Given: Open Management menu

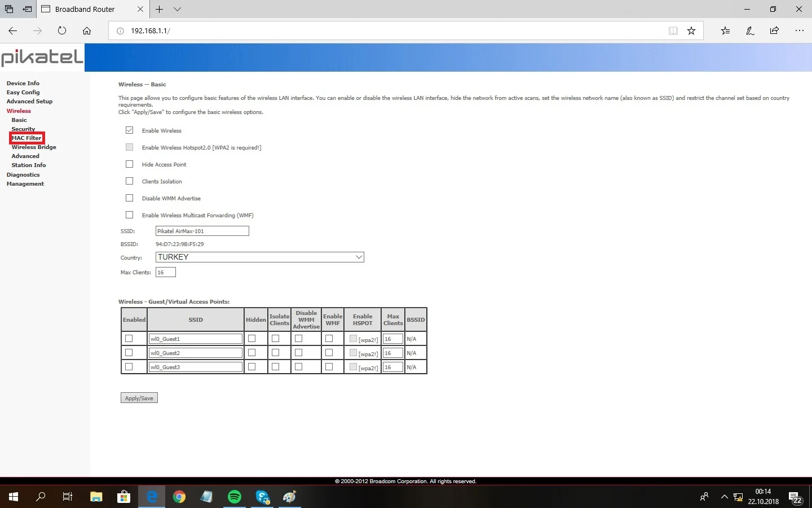Looking at the screenshot, I should (25, 183).
